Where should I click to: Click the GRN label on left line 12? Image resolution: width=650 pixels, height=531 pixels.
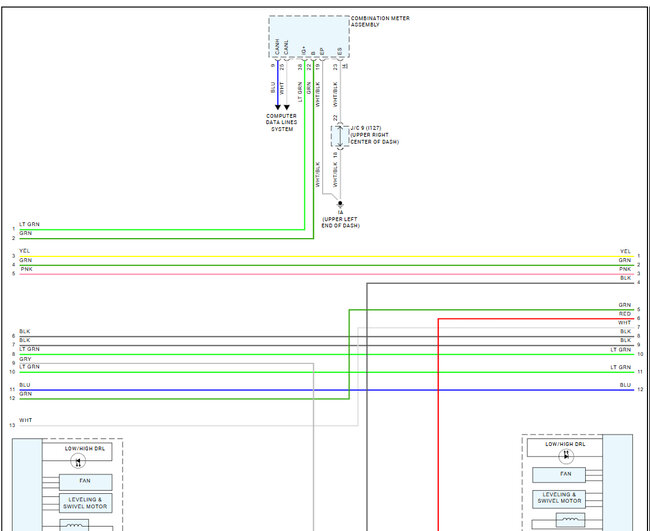pyautogui.click(x=25, y=394)
